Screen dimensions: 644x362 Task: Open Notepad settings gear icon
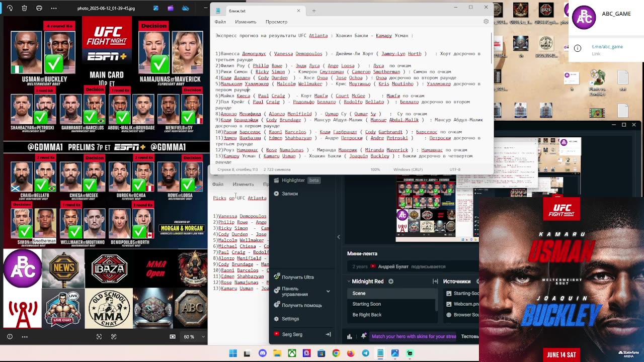coord(486,22)
